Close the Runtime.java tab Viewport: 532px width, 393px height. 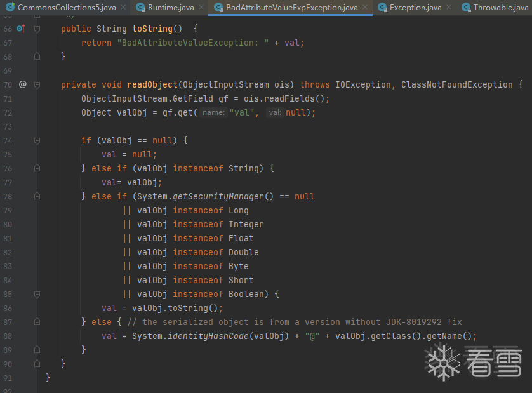pyautogui.click(x=201, y=7)
